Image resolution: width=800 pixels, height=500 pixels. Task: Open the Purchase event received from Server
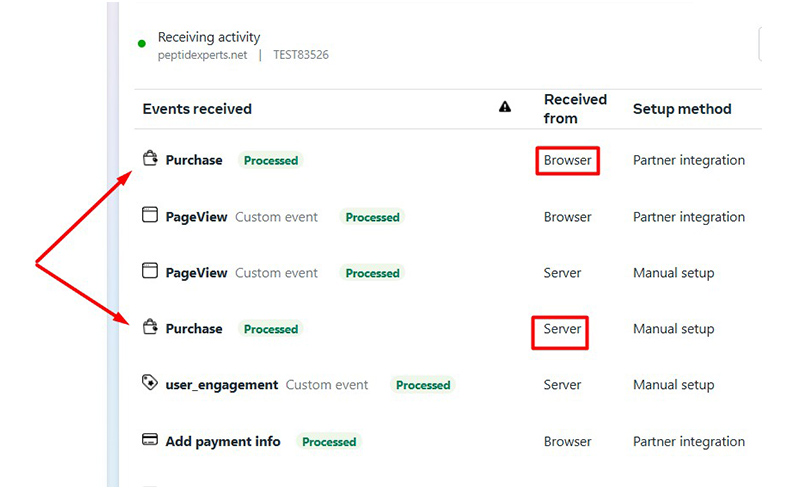tap(194, 329)
